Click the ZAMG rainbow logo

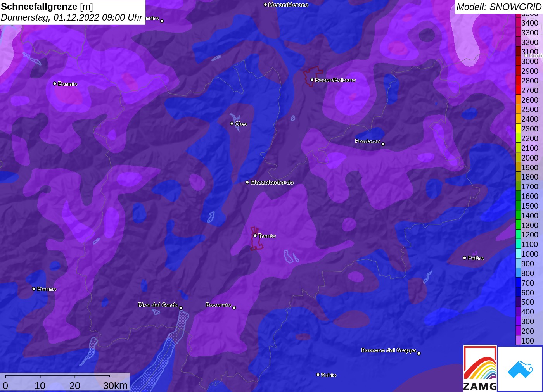[x=480, y=368]
